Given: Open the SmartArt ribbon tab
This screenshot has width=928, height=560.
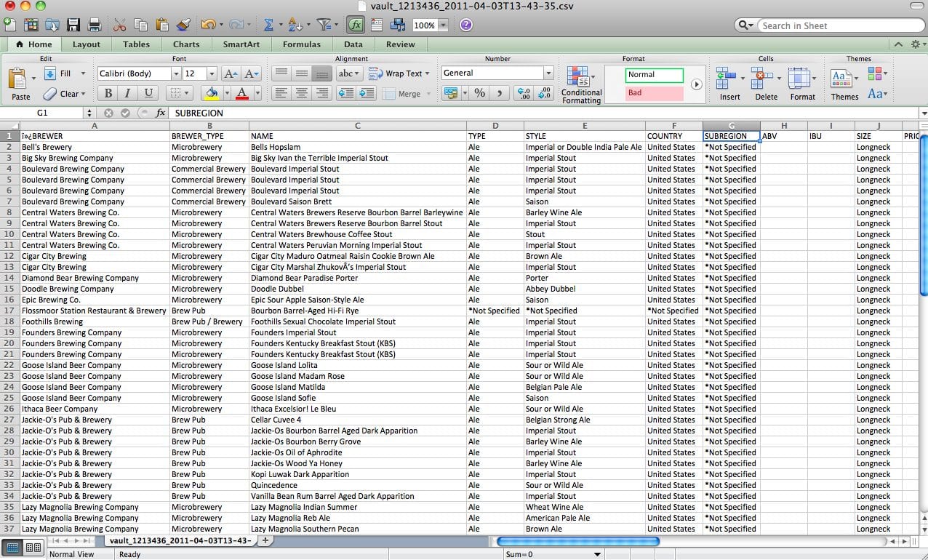Looking at the screenshot, I should coord(241,44).
